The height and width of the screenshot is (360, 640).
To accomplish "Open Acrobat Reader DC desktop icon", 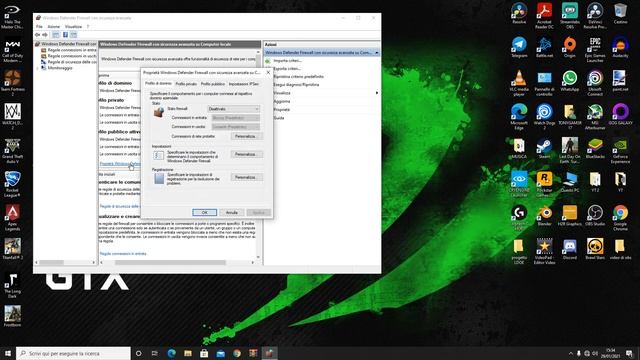I will click(544, 16).
